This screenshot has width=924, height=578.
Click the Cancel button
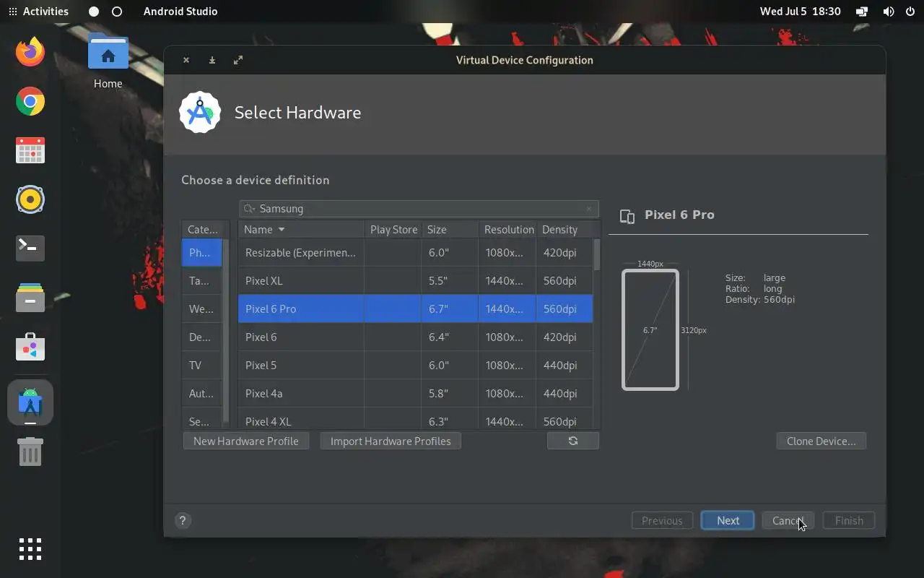pyautogui.click(x=788, y=520)
